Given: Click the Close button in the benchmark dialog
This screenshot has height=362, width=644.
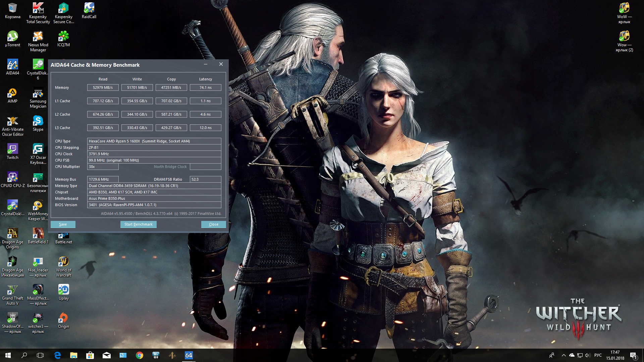Looking at the screenshot, I should coord(213,224).
